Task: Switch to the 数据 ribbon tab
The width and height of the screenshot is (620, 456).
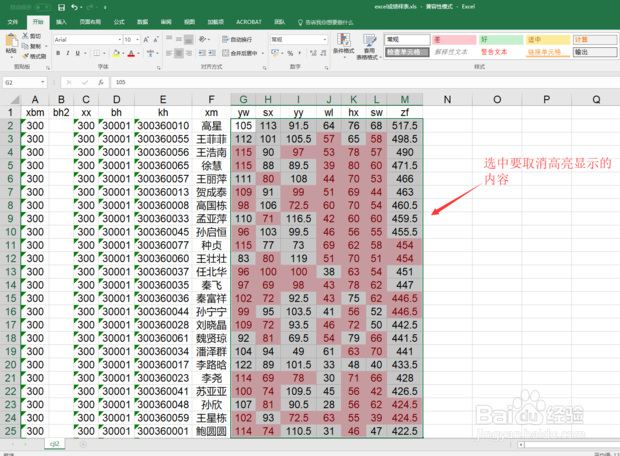Action: pos(142,22)
